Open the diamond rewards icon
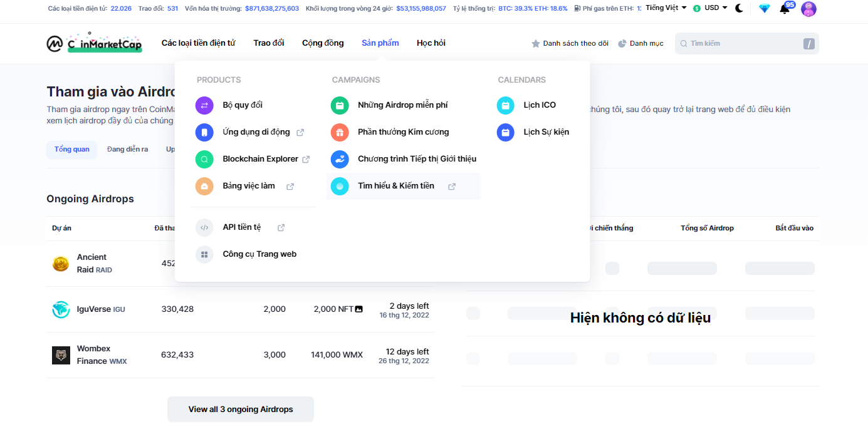The width and height of the screenshot is (868, 444). tap(764, 9)
